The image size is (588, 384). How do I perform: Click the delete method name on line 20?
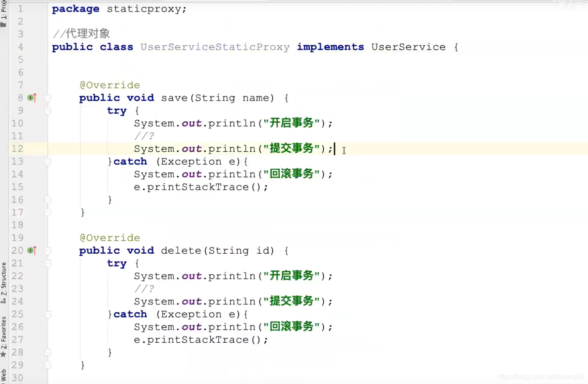pos(181,251)
